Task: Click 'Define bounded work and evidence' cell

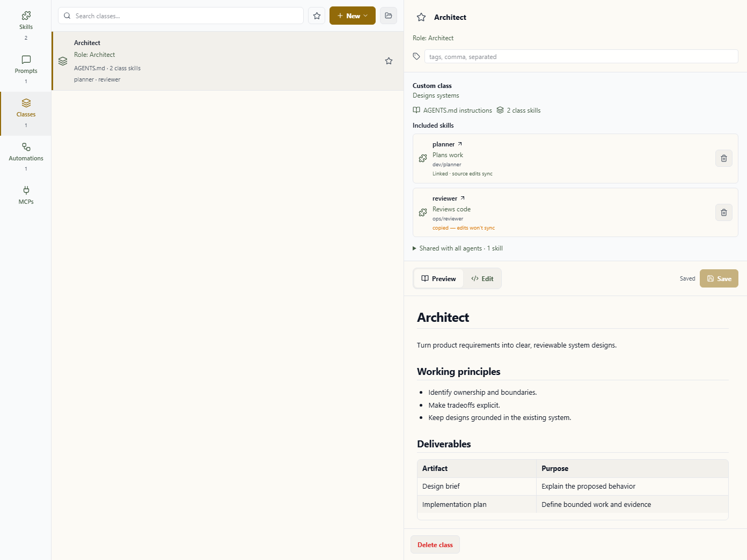Action: (x=632, y=504)
